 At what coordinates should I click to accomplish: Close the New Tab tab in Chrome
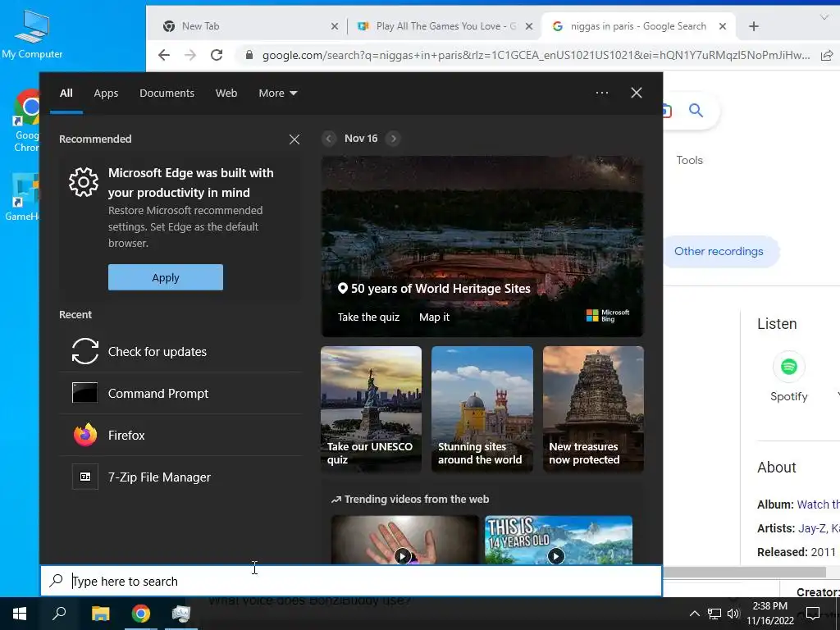click(x=335, y=26)
